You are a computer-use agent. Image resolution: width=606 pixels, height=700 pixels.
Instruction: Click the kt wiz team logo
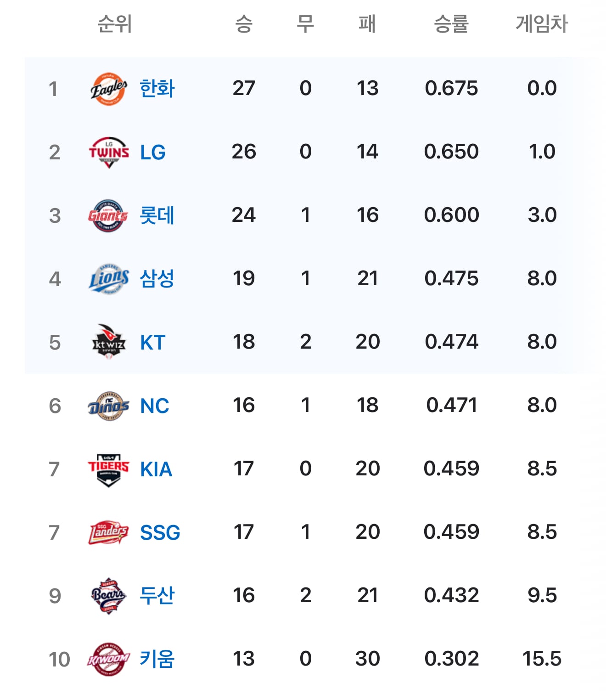pos(109,342)
